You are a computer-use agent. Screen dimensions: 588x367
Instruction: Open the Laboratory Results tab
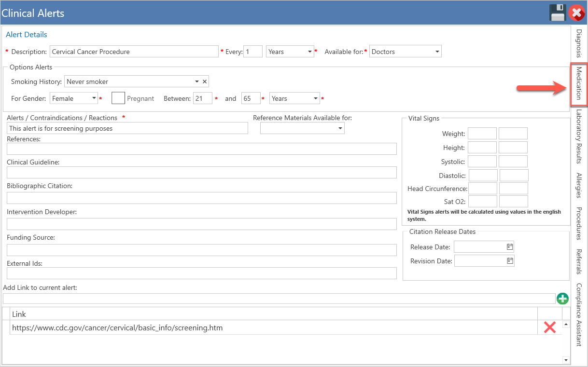click(x=579, y=136)
